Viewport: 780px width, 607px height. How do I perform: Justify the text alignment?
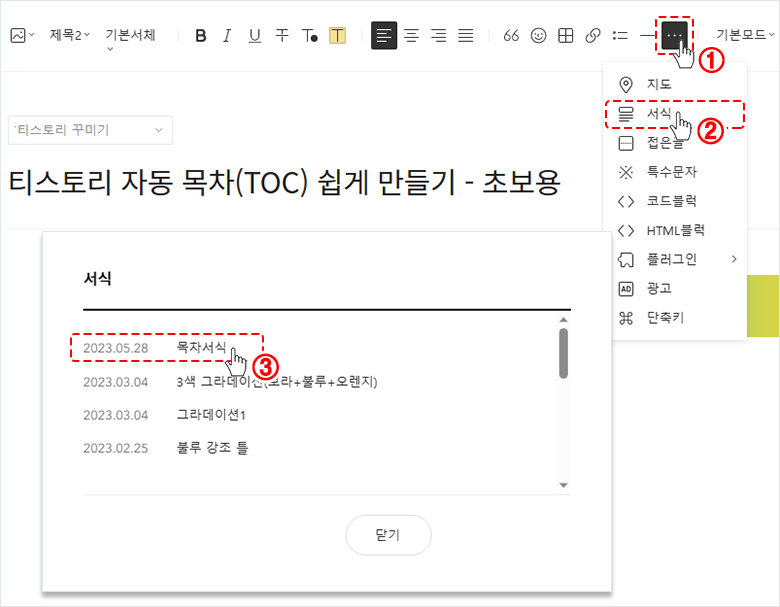tap(466, 35)
